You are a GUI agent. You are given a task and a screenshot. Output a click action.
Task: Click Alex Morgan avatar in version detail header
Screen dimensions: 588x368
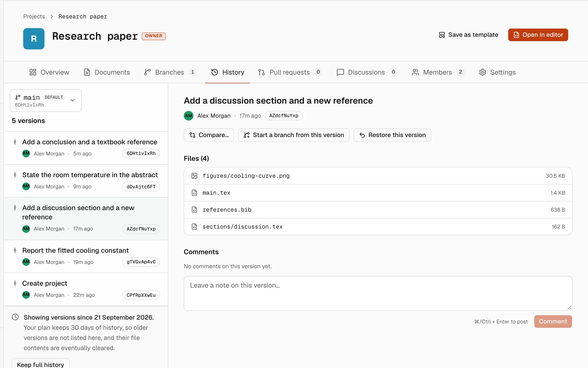[189, 116]
